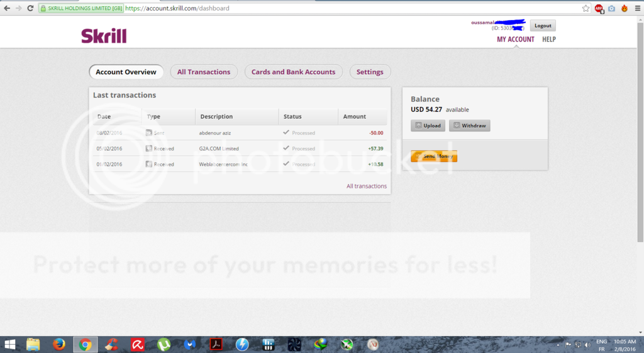
Task: Click the -50.00 amount
Action: tap(376, 133)
